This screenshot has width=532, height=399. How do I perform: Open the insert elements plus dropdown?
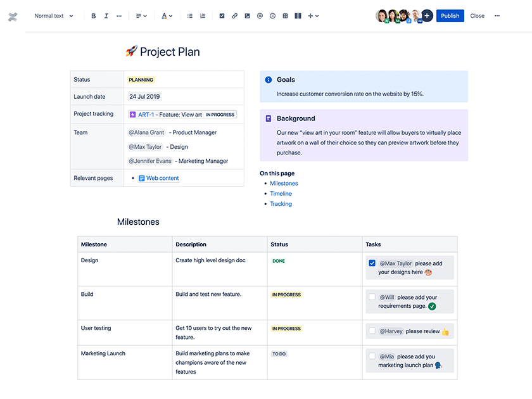click(313, 16)
